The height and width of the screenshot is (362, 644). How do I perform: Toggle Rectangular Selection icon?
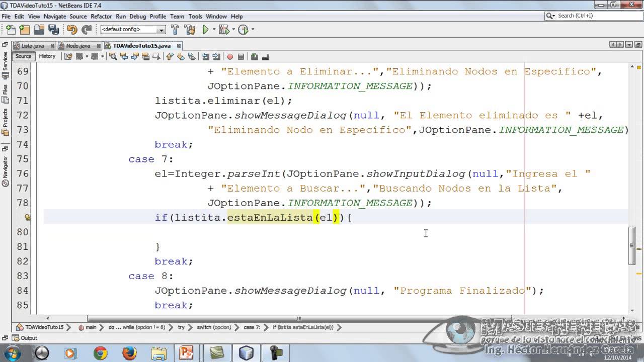point(156,56)
